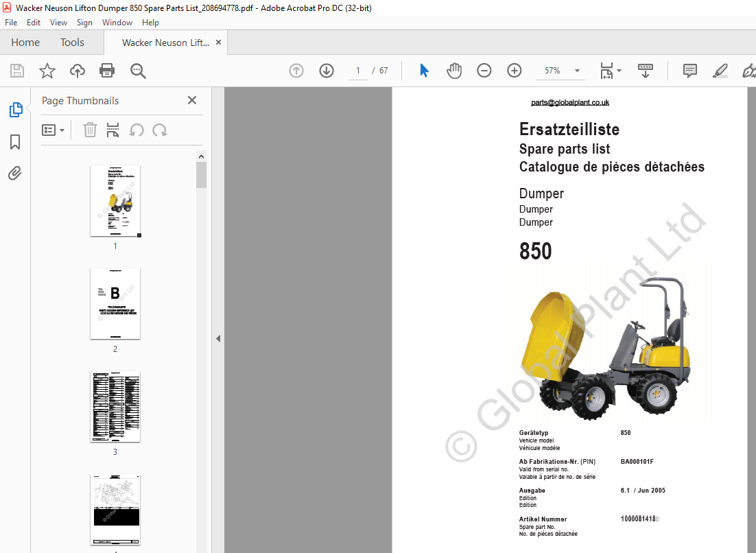The height and width of the screenshot is (553, 756).
Task: Open thumbnails panel options dropdown
Action: pyautogui.click(x=53, y=130)
